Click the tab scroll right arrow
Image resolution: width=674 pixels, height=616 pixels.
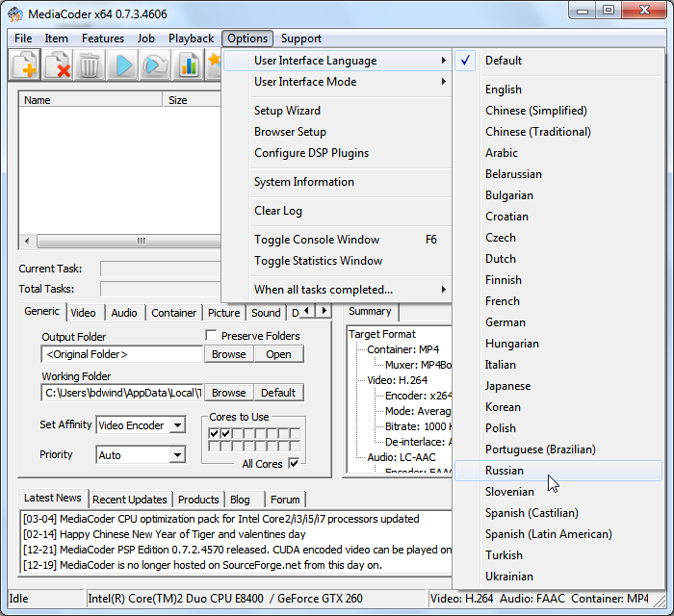pos(324,310)
